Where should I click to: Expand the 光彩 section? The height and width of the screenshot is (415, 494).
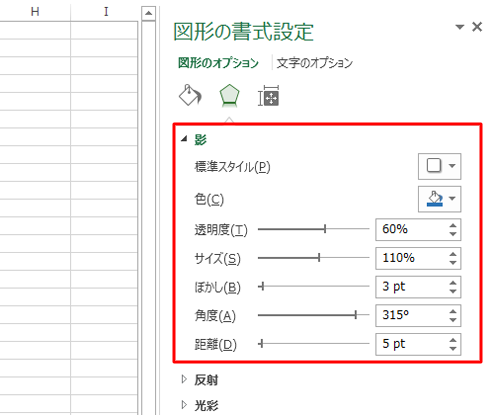pos(184,405)
